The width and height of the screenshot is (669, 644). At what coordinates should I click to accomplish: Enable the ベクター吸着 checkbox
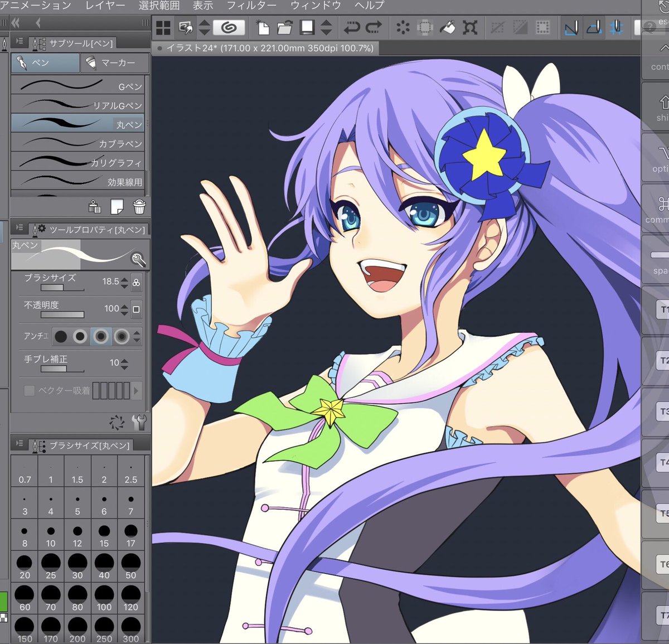[30, 390]
